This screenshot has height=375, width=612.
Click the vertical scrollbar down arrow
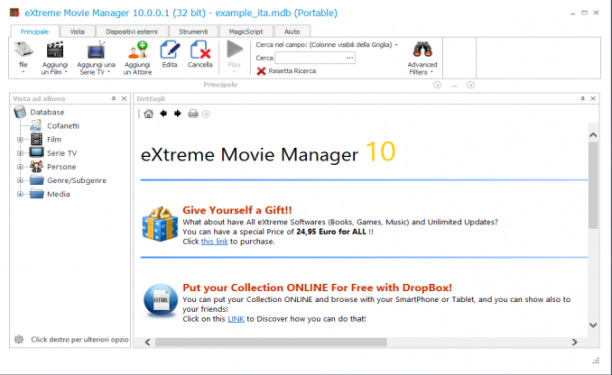(593, 325)
